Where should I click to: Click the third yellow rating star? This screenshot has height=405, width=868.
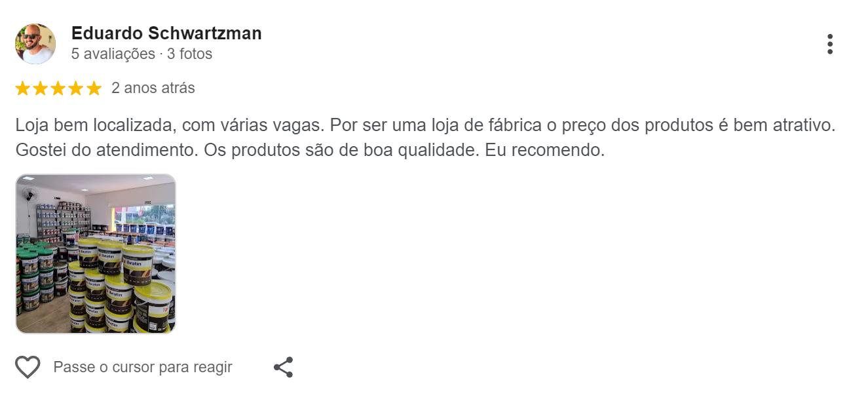pos(58,88)
